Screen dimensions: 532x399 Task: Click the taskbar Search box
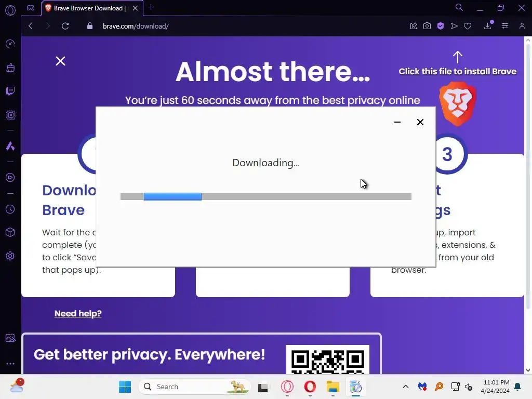click(194, 387)
